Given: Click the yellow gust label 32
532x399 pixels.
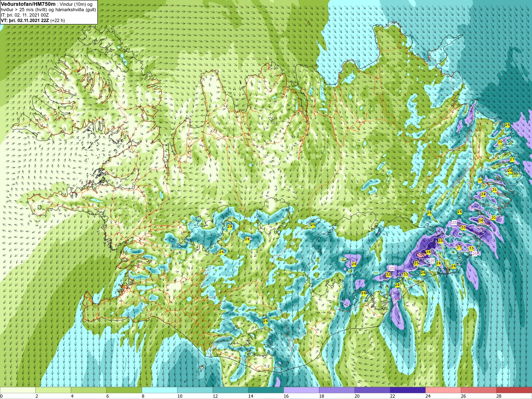Looking at the screenshot, I should click(388, 275).
